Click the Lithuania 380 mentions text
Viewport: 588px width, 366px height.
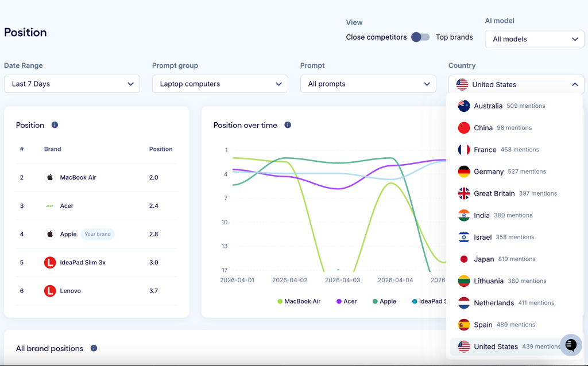tap(510, 281)
